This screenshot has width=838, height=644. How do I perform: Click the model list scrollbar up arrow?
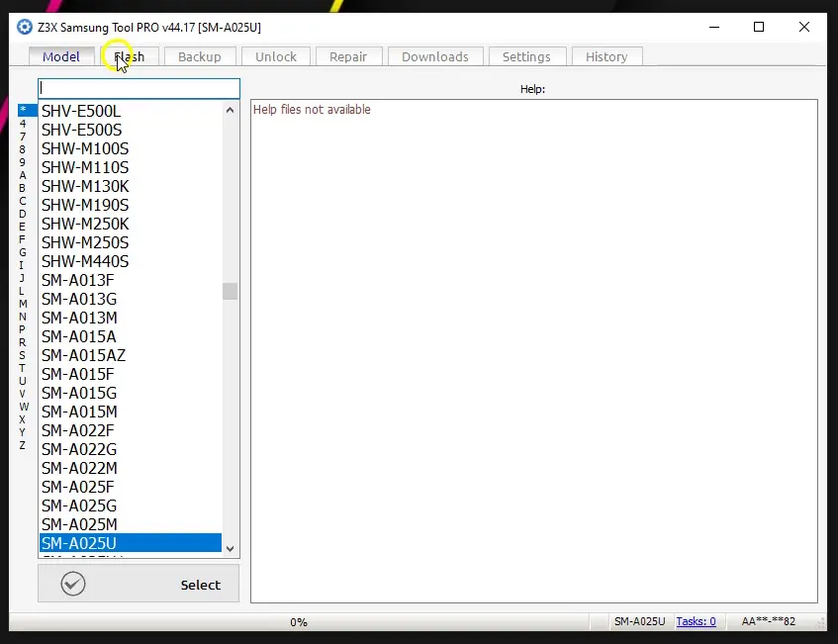tap(230, 109)
